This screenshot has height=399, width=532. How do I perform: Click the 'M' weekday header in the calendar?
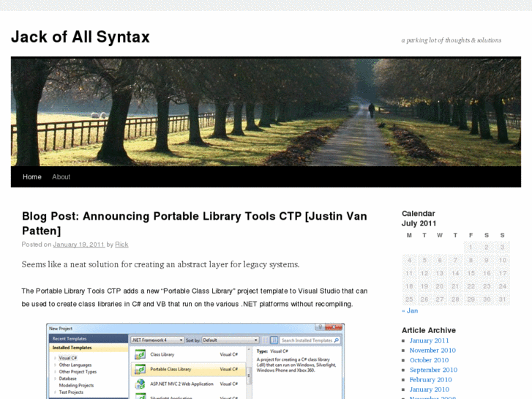[x=409, y=235]
